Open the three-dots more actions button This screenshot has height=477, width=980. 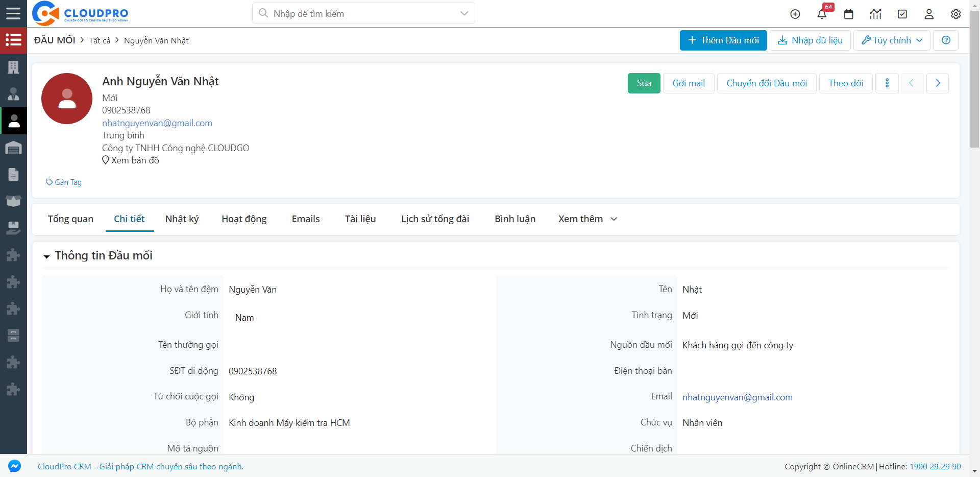[x=887, y=83]
